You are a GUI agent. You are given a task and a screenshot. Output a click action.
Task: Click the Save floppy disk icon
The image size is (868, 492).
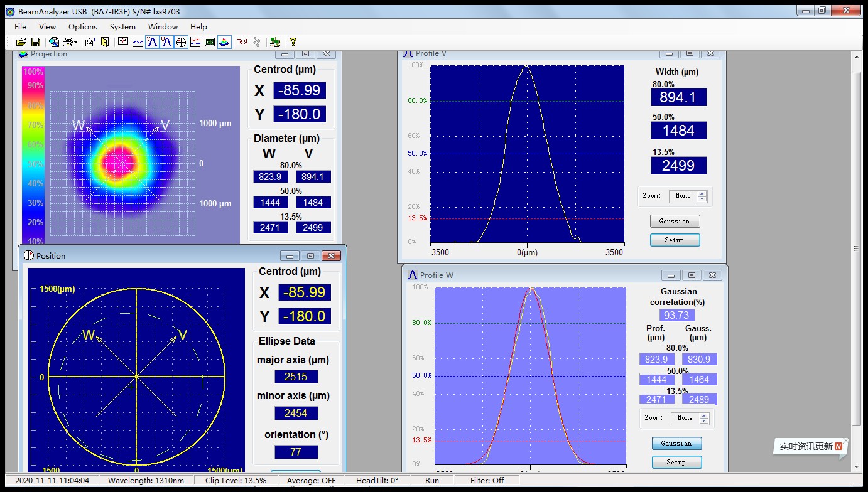tap(36, 42)
